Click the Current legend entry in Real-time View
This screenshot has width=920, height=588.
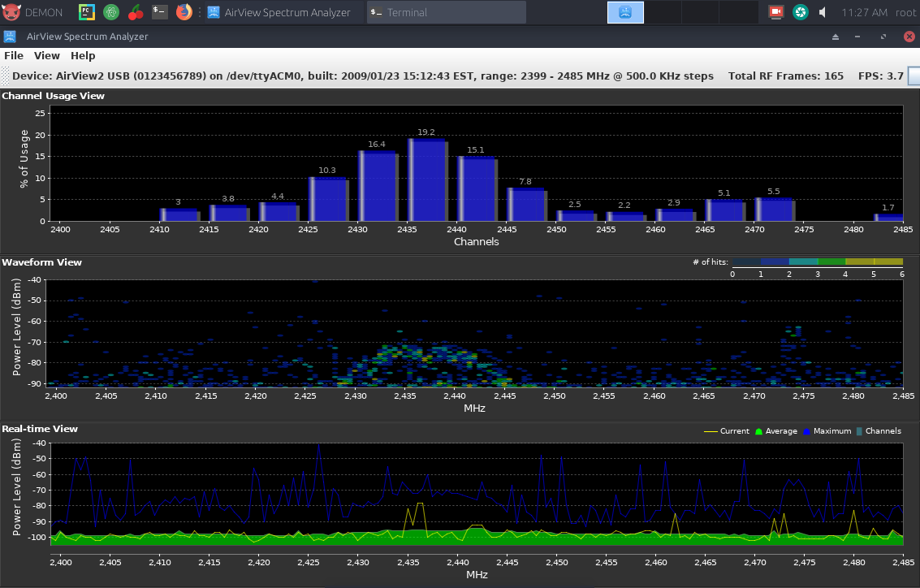tap(727, 430)
